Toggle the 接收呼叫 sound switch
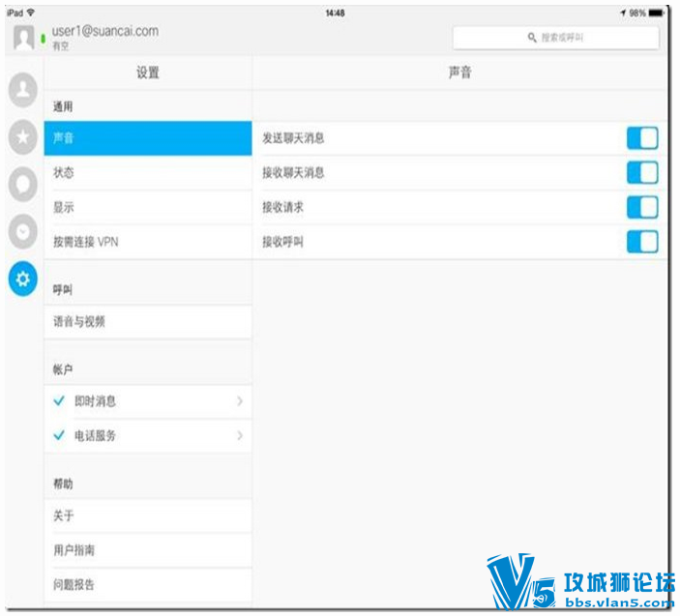This screenshot has width=680, height=616. (x=642, y=242)
